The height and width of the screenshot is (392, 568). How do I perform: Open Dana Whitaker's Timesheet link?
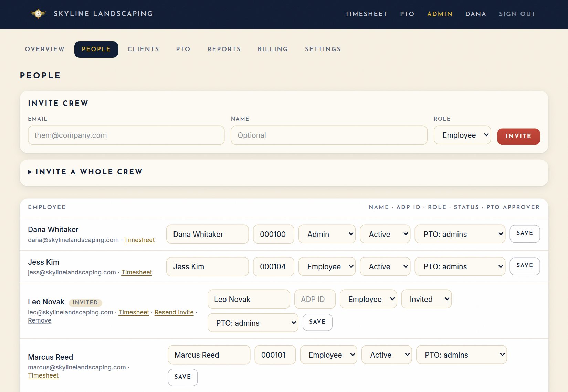(139, 240)
